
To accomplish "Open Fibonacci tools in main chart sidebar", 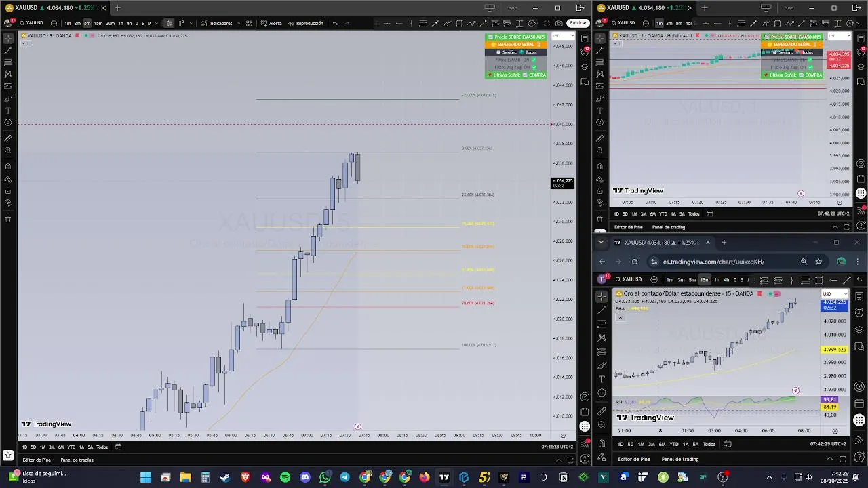I will pos(8,62).
